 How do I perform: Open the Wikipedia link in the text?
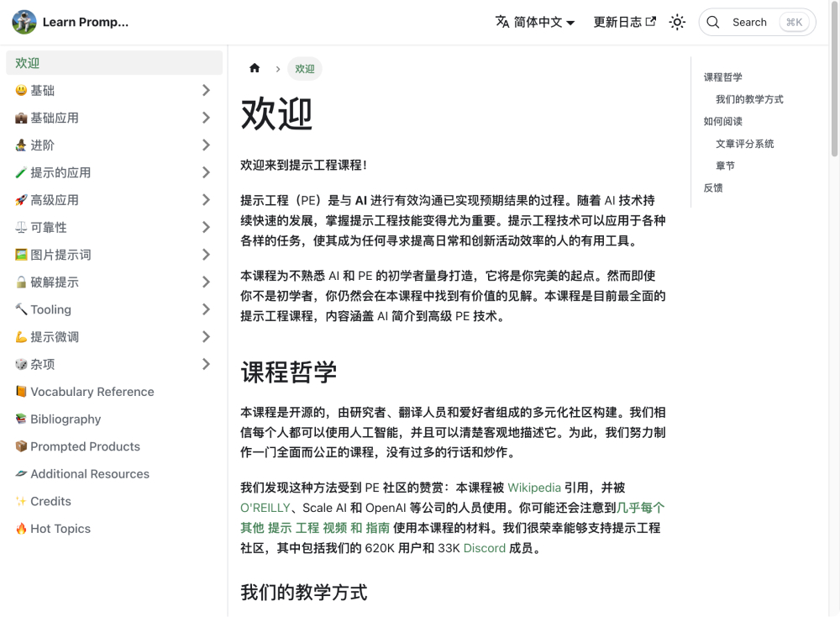(x=535, y=487)
